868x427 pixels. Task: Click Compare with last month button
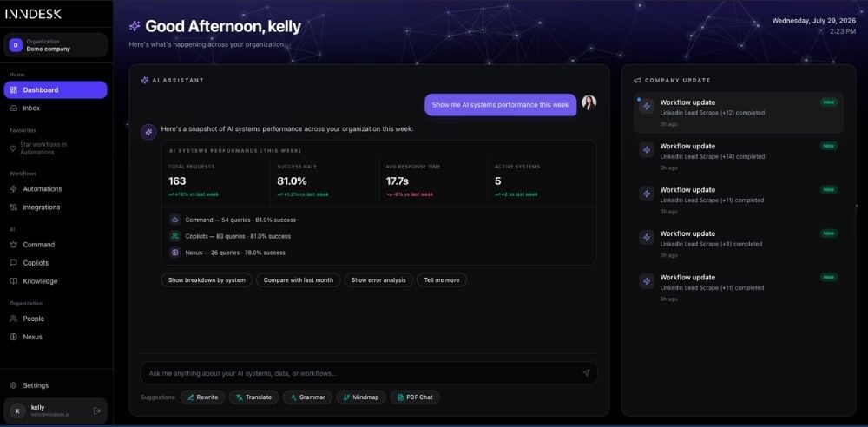(298, 279)
